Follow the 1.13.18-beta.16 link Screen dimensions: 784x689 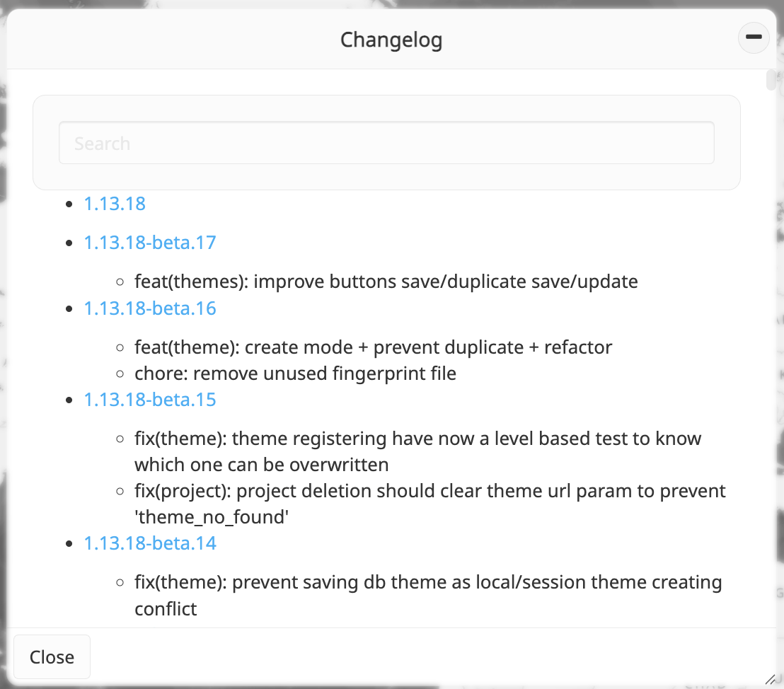150,308
